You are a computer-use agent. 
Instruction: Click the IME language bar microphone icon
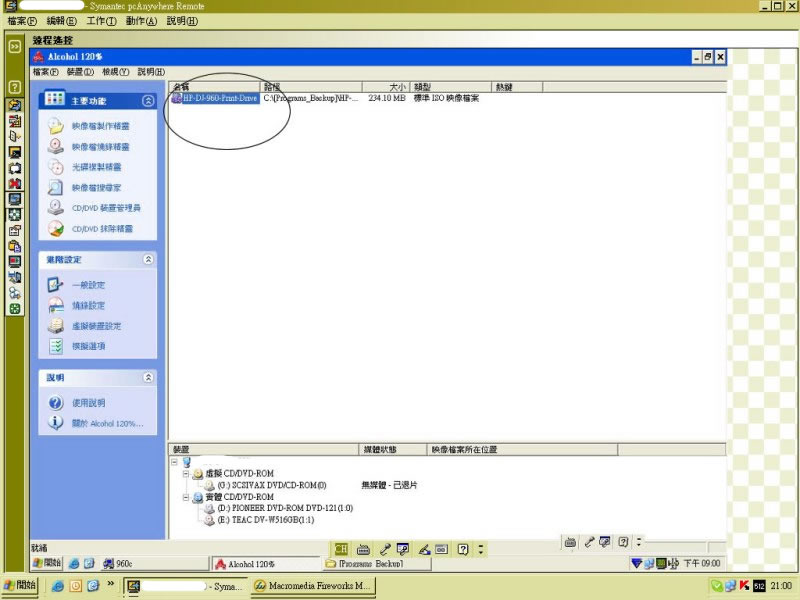(x=385, y=549)
